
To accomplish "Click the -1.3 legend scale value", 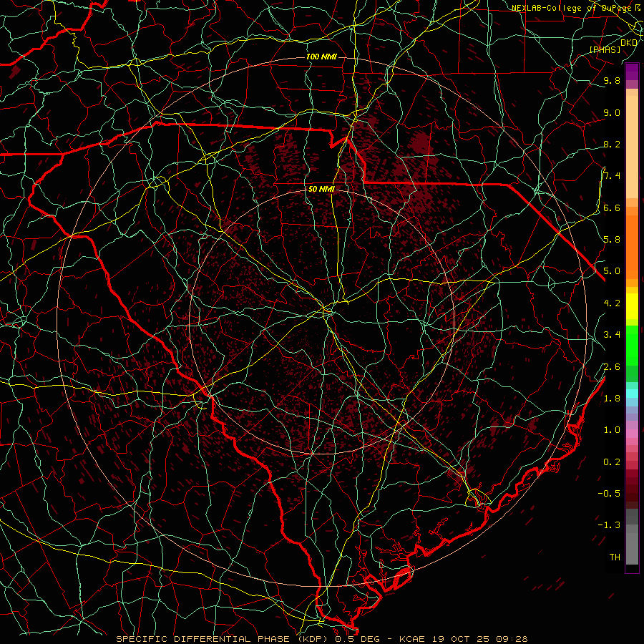I will coord(609,525).
